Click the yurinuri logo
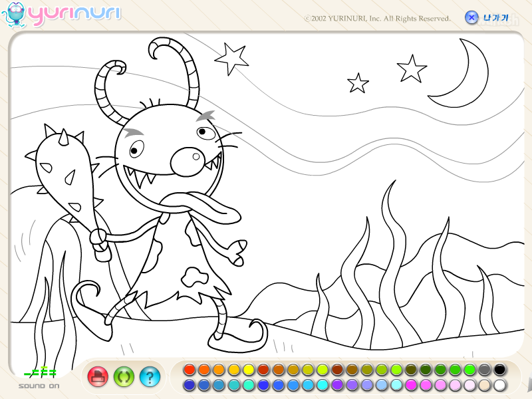532x399 pixels. [61, 15]
